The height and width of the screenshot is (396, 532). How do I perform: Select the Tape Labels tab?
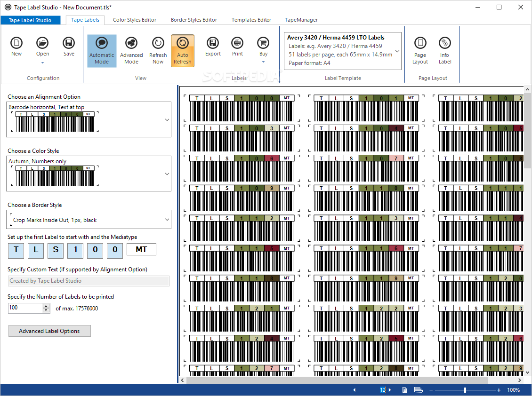(x=85, y=20)
